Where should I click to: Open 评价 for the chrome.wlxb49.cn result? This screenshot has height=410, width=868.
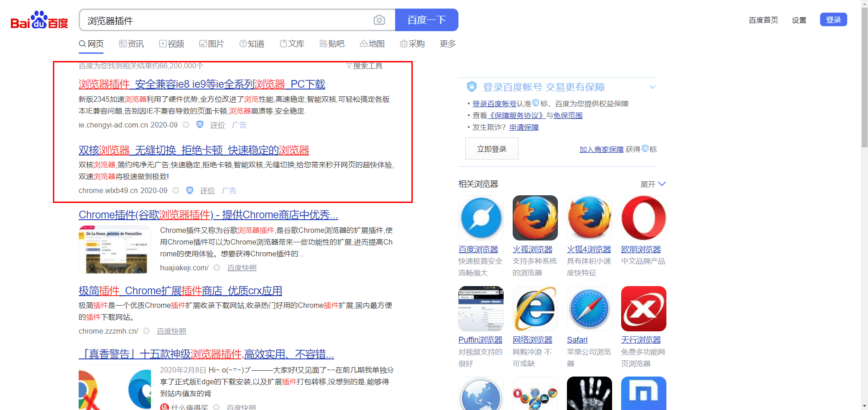point(208,190)
